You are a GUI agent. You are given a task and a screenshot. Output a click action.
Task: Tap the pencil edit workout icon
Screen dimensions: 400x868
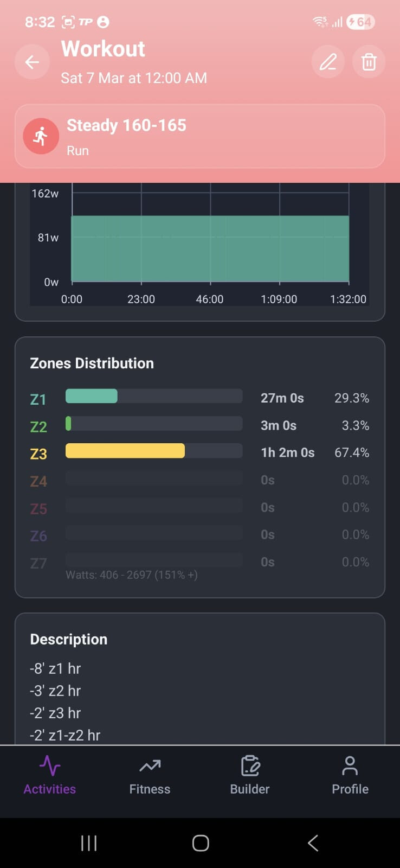pyautogui.click(x=328, y=62)
